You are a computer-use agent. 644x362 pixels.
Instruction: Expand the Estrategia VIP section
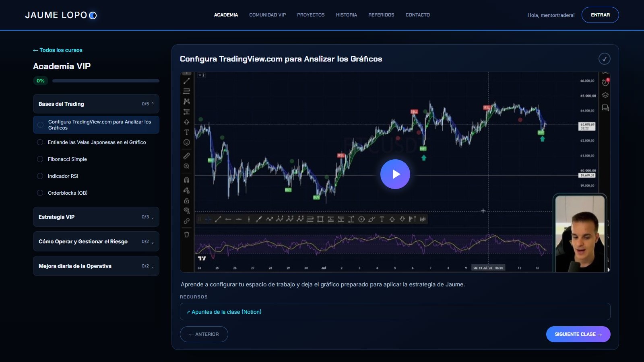[96, 217]
